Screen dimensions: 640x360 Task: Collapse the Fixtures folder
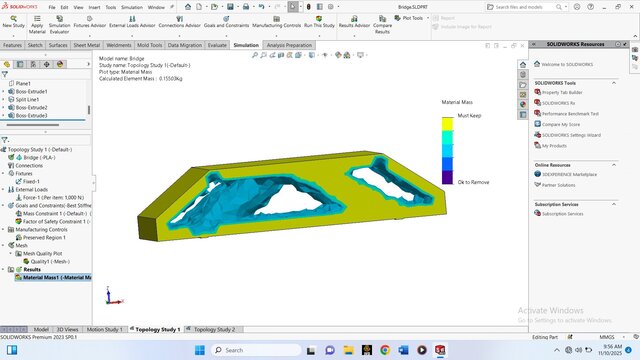(4, 173)
